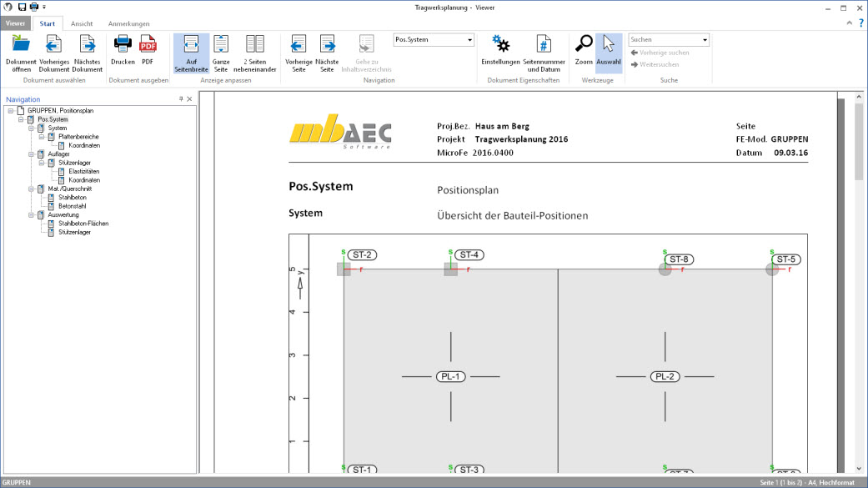Open a document with Dokument öffnen
Image resolution: width=868 pixels, height=488 pixels.
21,53
